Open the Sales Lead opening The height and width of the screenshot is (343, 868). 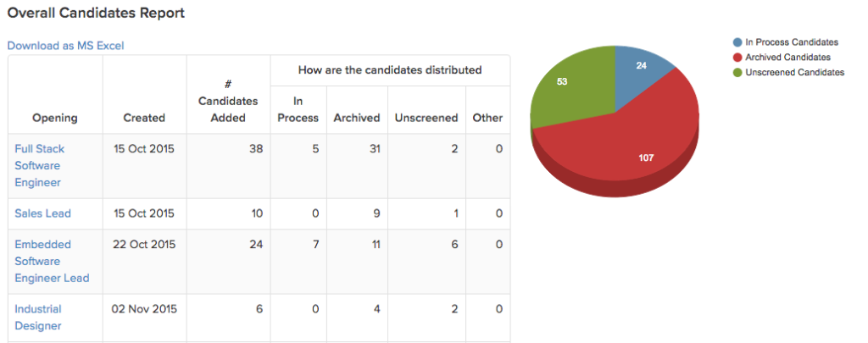coord(42,213)
